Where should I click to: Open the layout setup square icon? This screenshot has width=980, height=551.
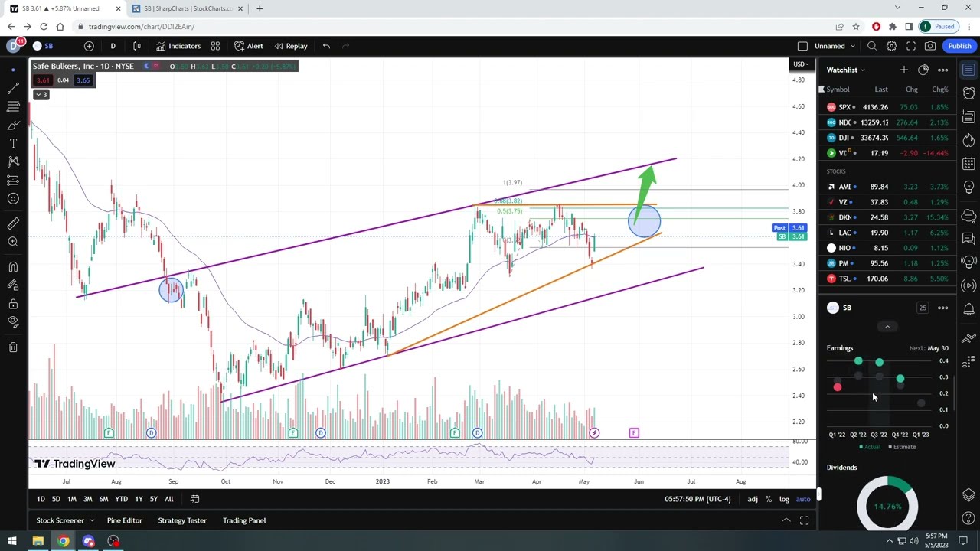click(802, 46)
